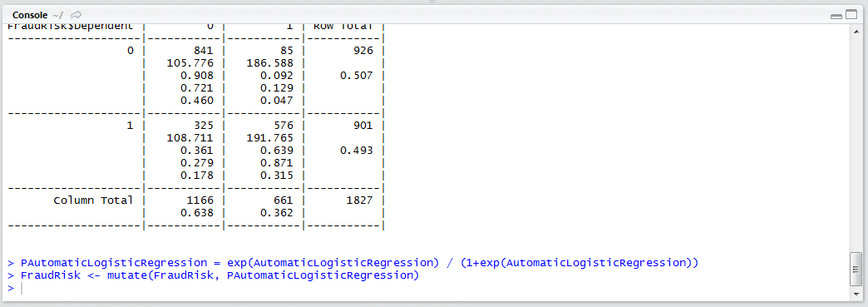Click the 191.765 chi-square contribution value
The height and width of the screenshot is (307, 868).
271,138
